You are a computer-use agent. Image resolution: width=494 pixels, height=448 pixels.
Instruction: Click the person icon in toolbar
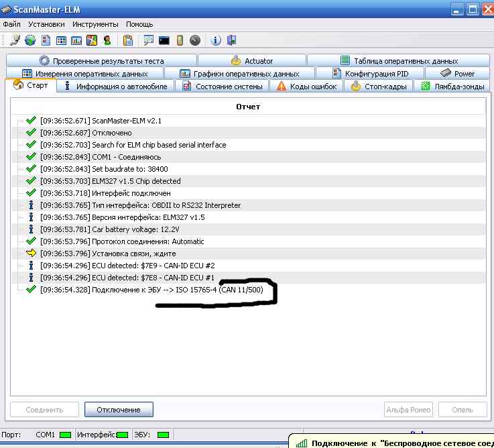(107, 40)
